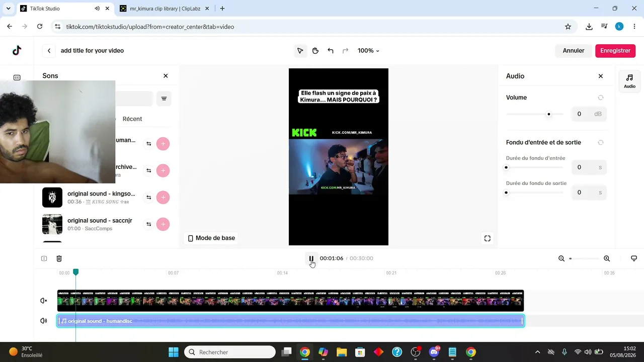This screenshot has width=644, height=362.
Task: Open the kingsong sound cover thumbnail
Action: [52, 198]
